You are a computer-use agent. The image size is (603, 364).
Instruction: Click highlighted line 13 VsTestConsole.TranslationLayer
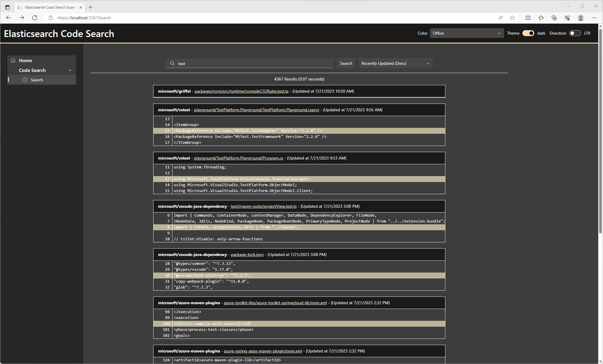(x=299, y=179)
